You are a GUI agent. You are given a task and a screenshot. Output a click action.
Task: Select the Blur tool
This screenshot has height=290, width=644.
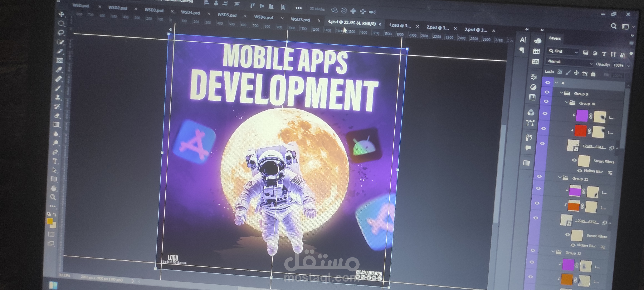[56, 134]
